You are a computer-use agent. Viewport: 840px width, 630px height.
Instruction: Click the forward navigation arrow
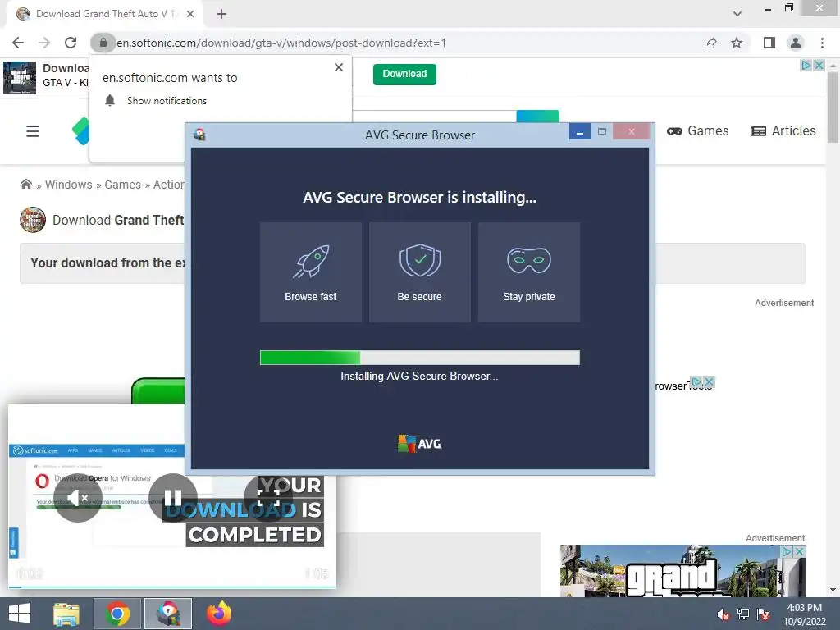tap(44, 43)
